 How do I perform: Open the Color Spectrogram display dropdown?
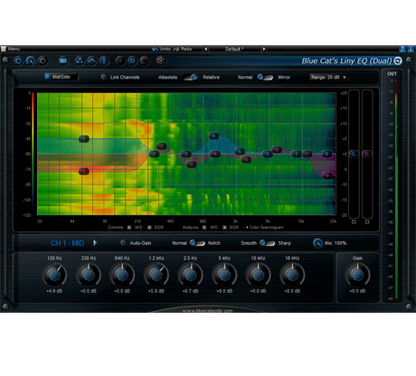click(265, 227)
